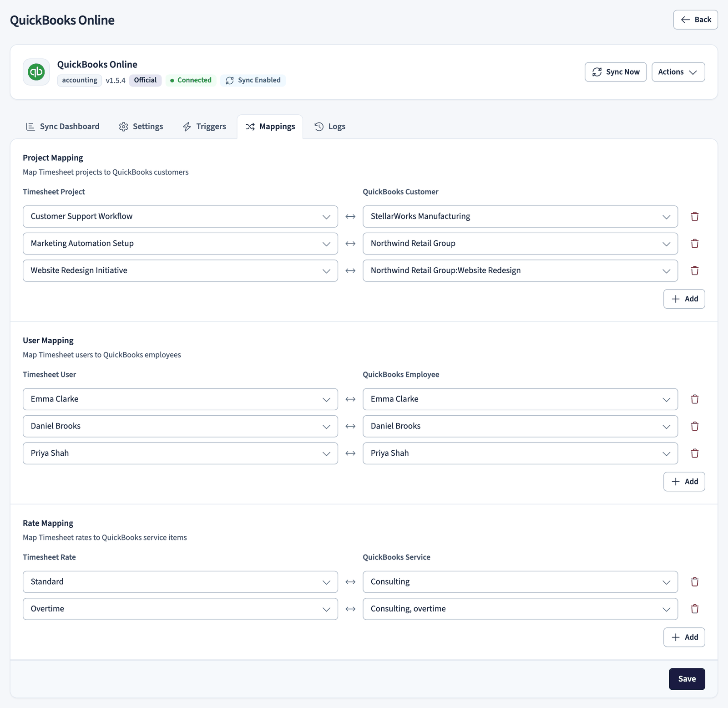Image resolution: width=728 pixels, height=708 pixels.
Task: Click the Sync Now button
Action: (x=615, y=72)
